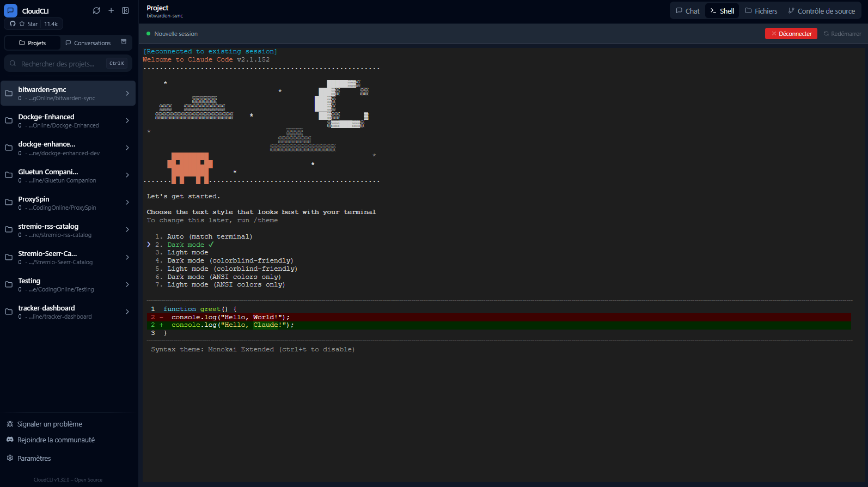Star CloudCLI on GitHub

point(34,24)
